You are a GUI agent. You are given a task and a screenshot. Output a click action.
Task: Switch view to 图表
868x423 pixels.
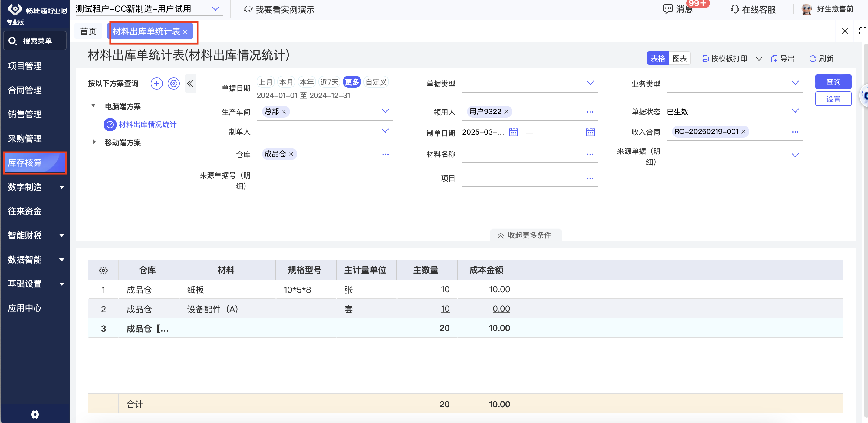click(x=679, y=59)
